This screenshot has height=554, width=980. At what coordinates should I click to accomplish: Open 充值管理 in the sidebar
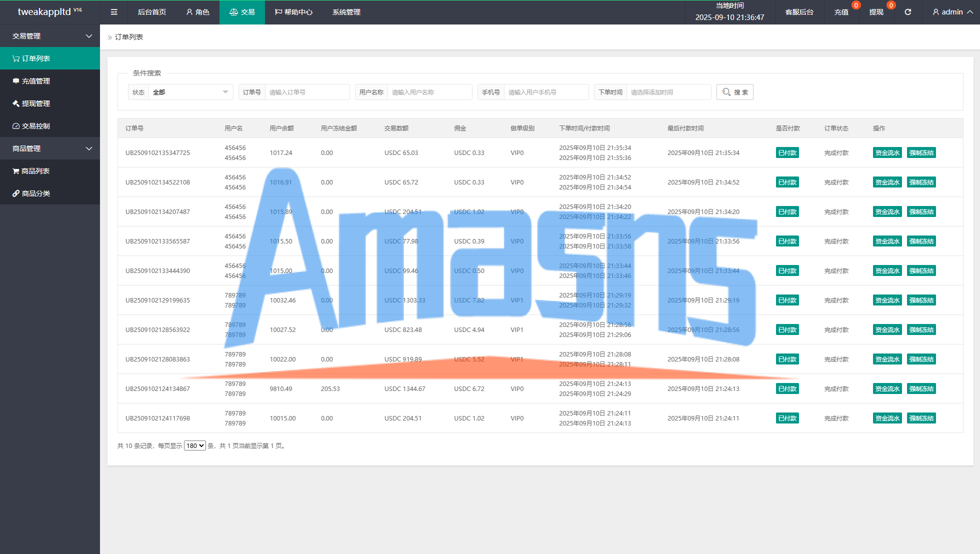(31, 81)
